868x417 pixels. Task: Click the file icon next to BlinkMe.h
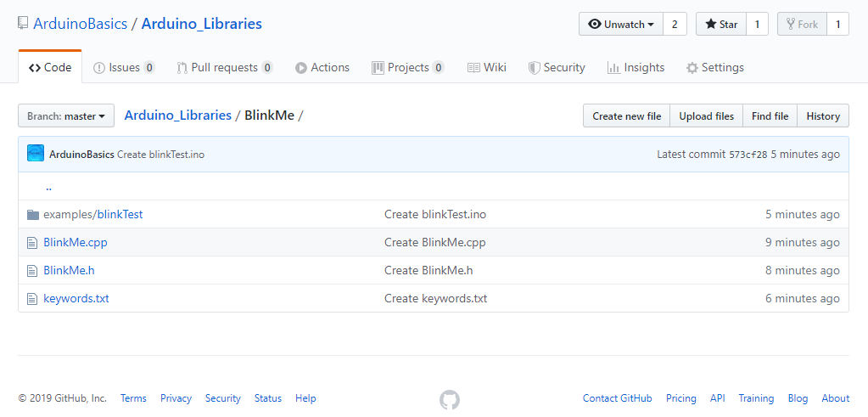(x=32, y=271)
